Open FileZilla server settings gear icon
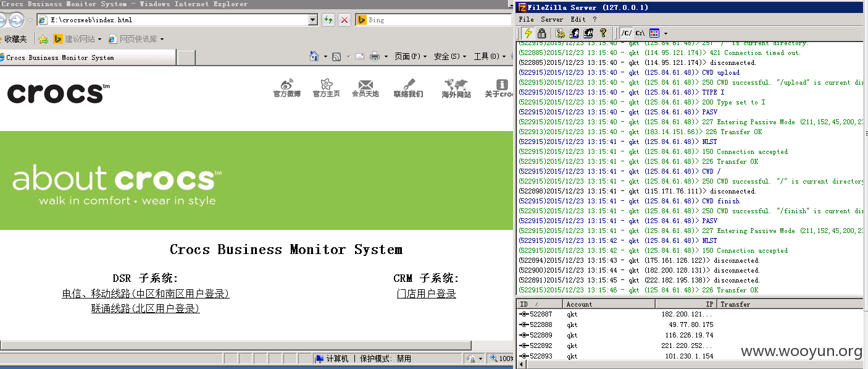The width and height of the screenshot is (868, 369). 561,33
